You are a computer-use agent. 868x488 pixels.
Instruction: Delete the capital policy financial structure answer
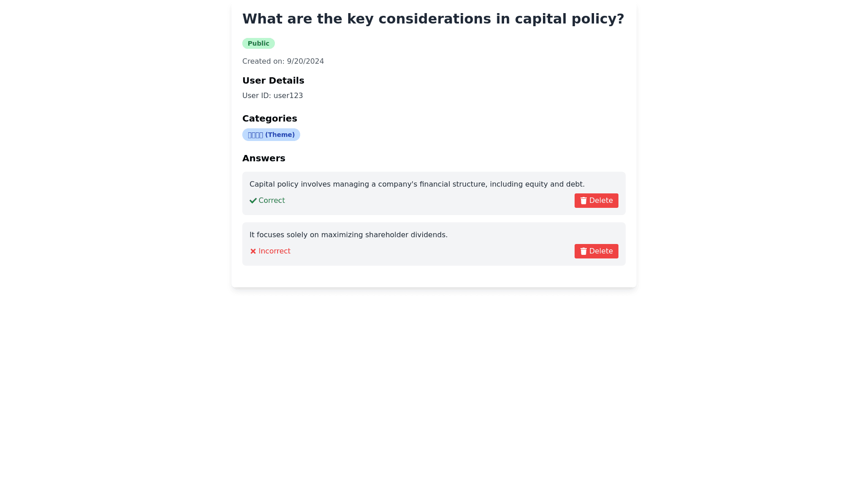click(x=596, y=201)
